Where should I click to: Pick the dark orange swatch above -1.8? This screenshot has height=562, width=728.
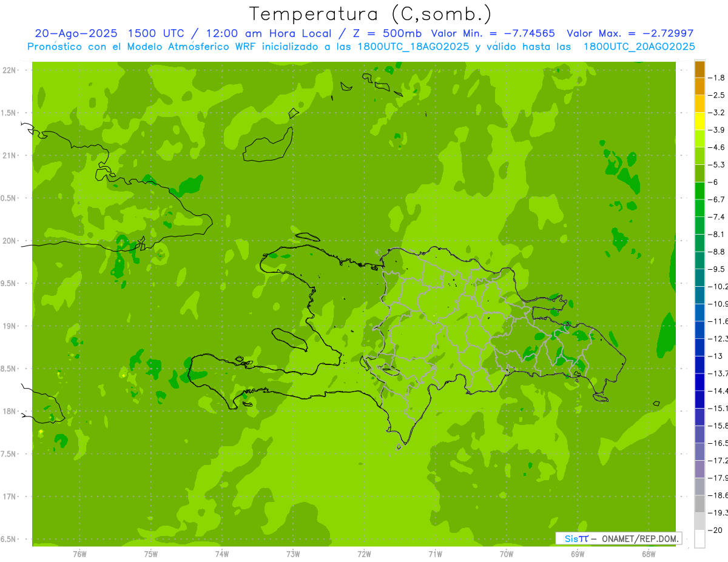click(x=699, y=69)
